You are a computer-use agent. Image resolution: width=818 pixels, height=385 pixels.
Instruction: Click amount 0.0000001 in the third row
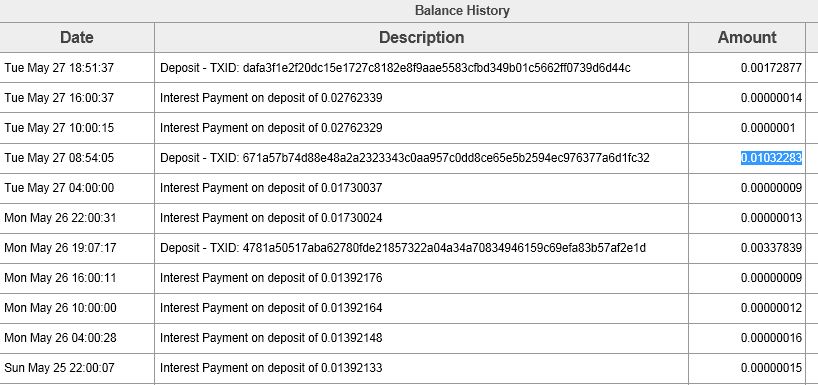click(768, 128)
